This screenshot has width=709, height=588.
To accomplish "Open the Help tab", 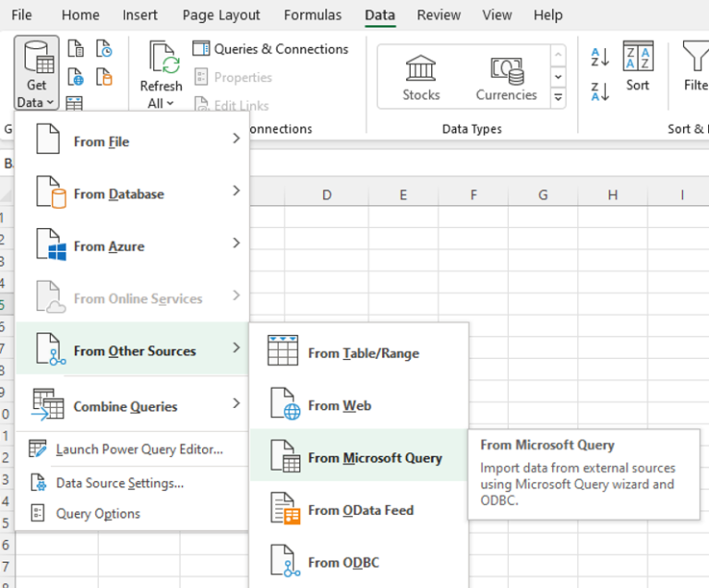I will click(548, 15).
